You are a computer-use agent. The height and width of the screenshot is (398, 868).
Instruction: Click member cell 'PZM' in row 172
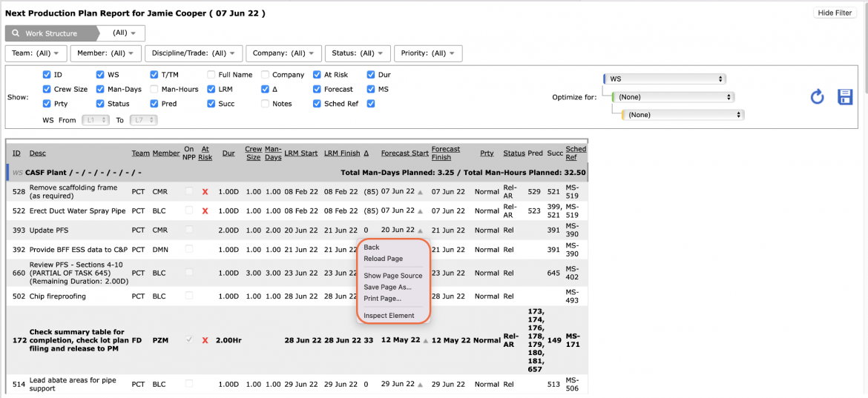(x=160, y=340)
